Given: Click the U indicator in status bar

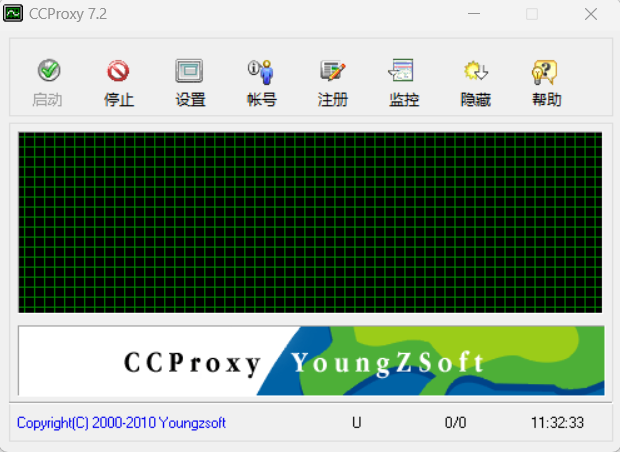Looking at the screenshot, I should pos(356,423).
